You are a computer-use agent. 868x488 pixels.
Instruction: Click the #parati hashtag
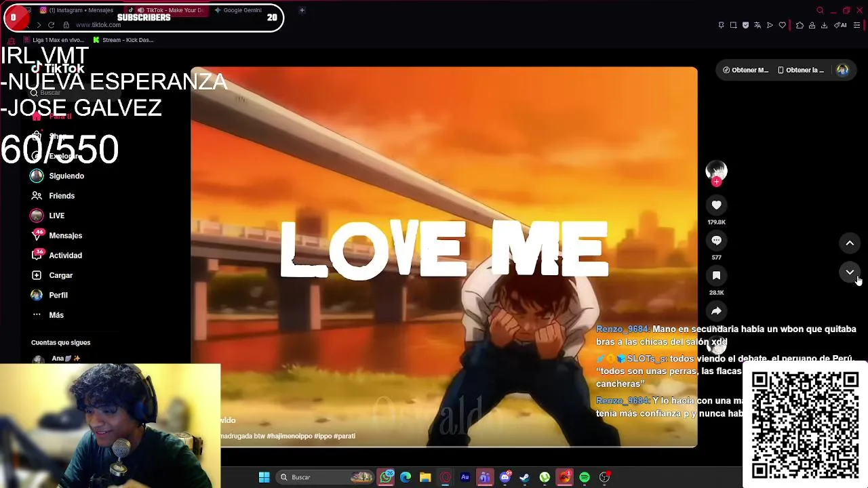[344, 436]
